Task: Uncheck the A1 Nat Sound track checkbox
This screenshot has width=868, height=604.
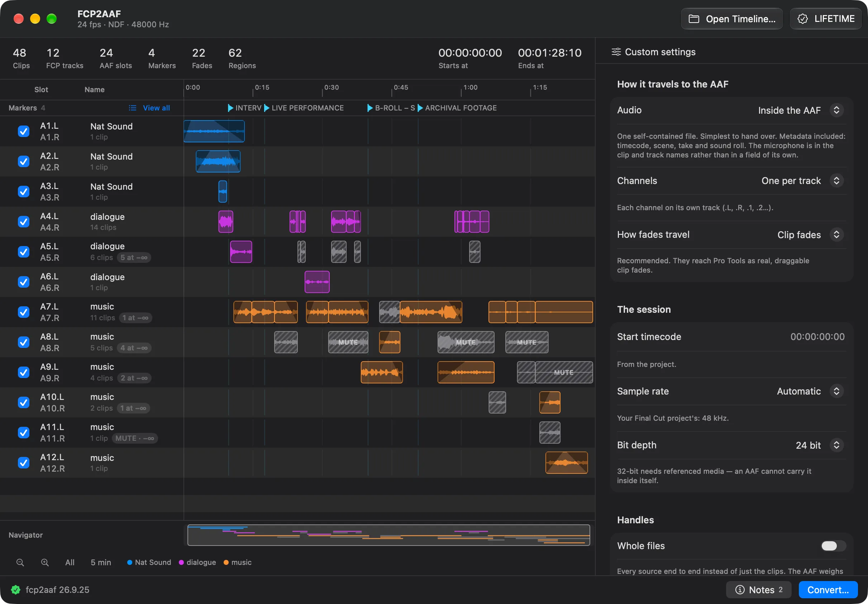Action: (x=23, y=131)
